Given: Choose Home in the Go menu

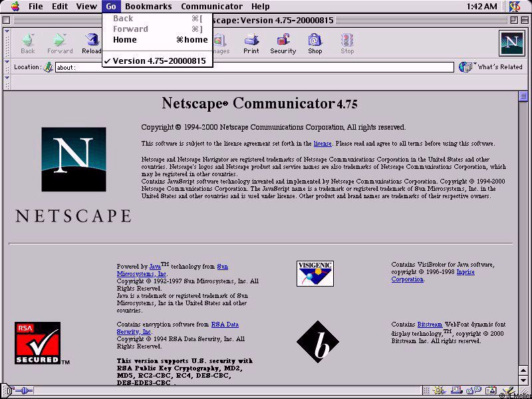Looking at the screenshot, I should tap(158, 40).
